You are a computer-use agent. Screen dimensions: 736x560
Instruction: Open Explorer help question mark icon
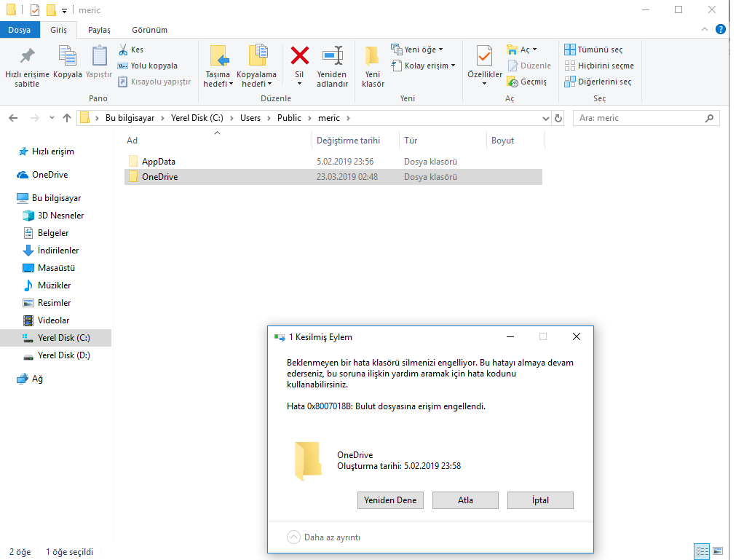point(721,29)
